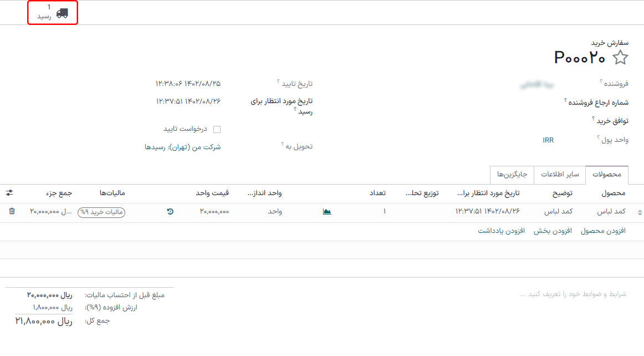Click the terms and conditions text field
644x356 pixels.
coord(573,294)
